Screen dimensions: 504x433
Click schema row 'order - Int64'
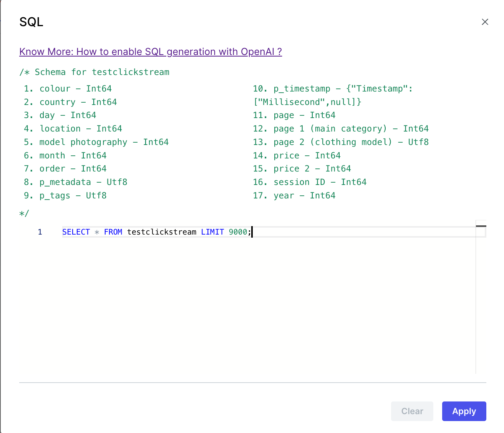(65, 168)
